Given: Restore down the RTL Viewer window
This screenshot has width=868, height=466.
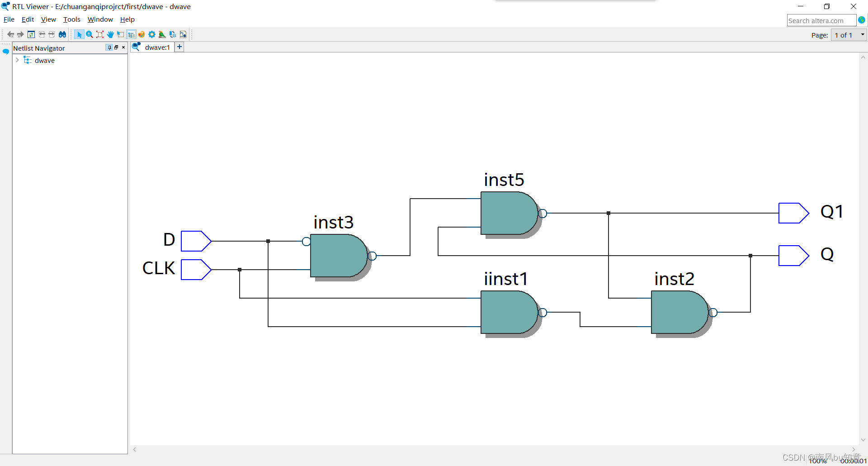Looking at the screenshot, I should tap(827, 6).
